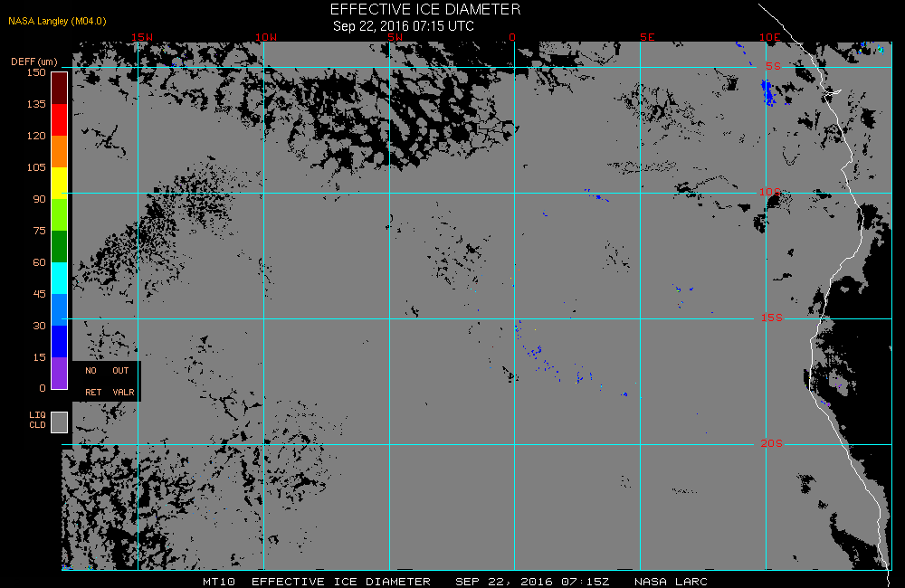Click the 150 scale value
The width and height of the screenshot is (905, 588).
point(36,72)
